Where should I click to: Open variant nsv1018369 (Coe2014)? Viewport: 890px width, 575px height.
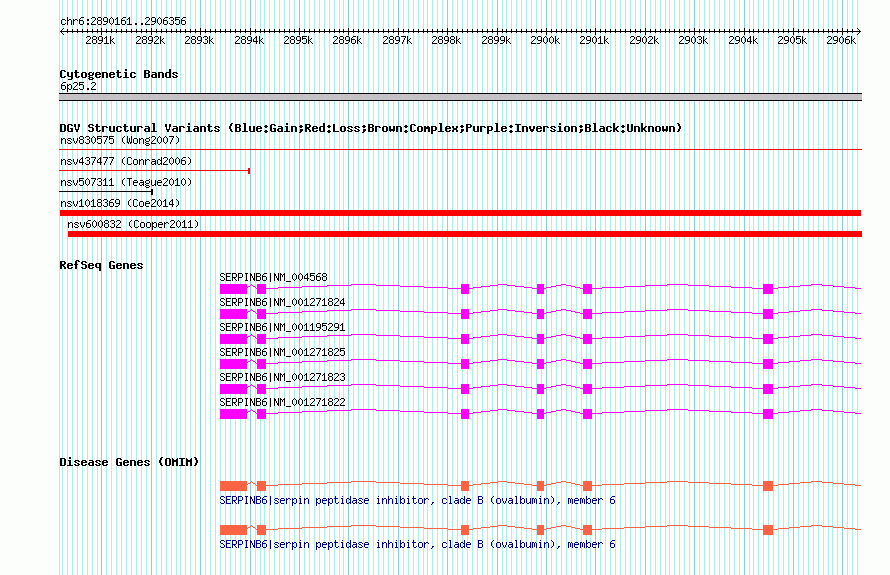coord(120,203)
